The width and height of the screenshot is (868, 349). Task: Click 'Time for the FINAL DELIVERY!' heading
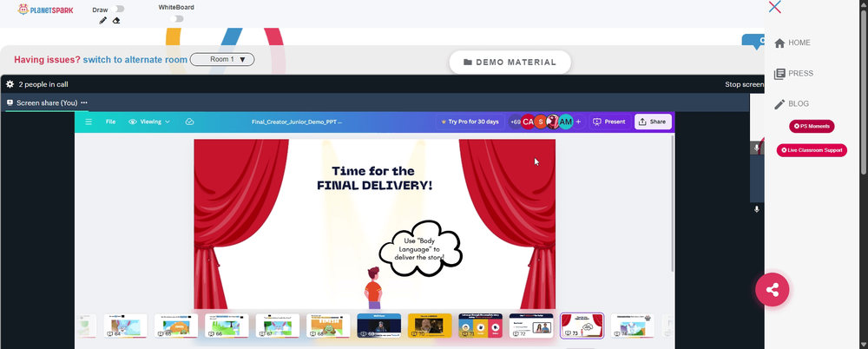tap(374, 178)
